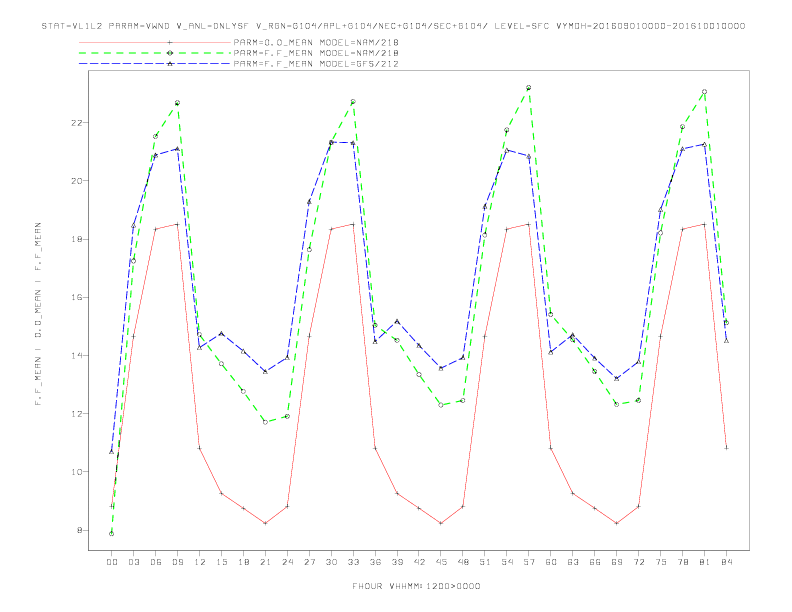Click the x-axis tick label 27
Screen dimensions: 792x612
click(x=309, y=562)
